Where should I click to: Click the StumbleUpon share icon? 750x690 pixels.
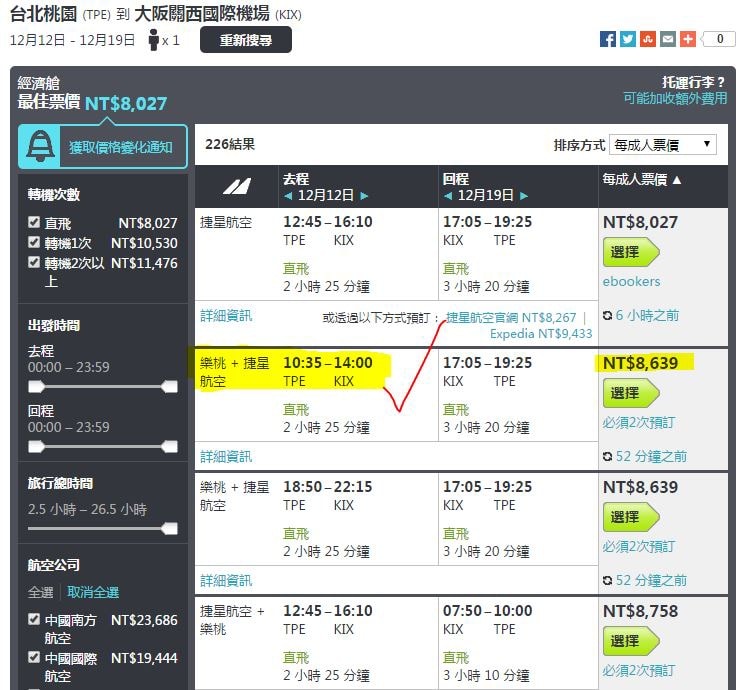coord(648,39)
